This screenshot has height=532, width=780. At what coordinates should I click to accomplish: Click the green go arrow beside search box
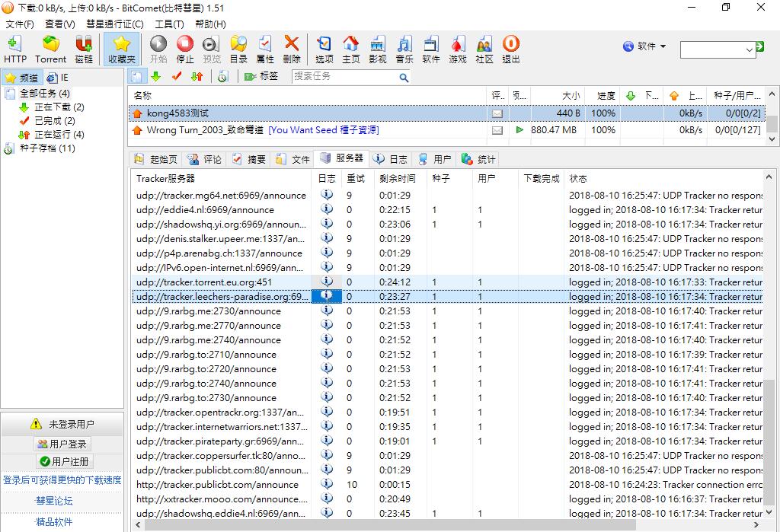click(759, 46)
